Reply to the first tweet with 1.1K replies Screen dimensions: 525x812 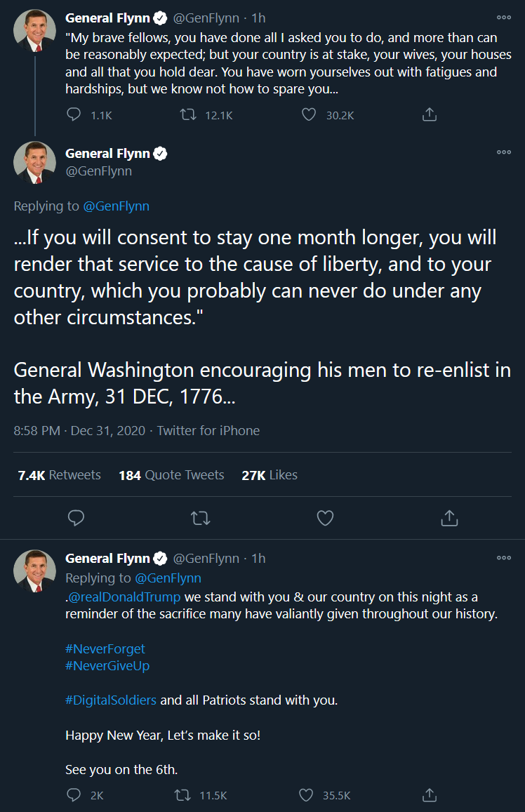[x=74, y=114]
